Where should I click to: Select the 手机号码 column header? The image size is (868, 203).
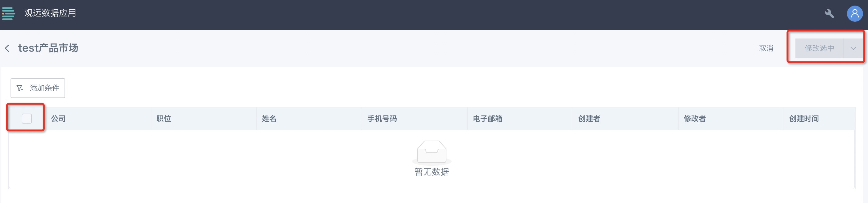(x=415, y=118)
